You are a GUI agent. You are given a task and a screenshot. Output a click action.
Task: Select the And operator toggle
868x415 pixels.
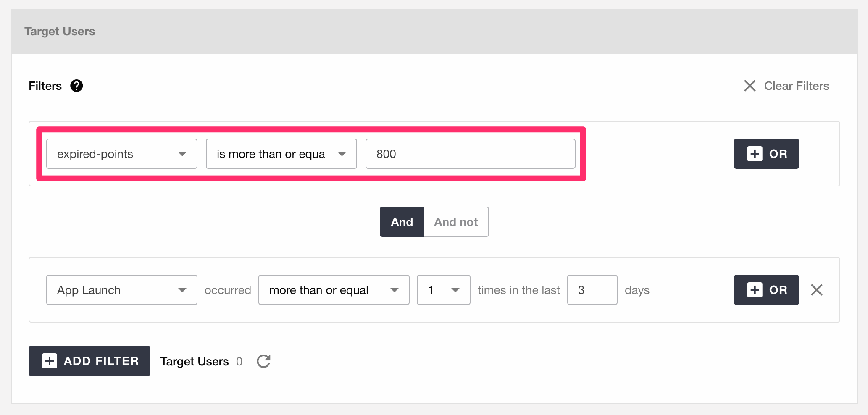coord(402,222)
